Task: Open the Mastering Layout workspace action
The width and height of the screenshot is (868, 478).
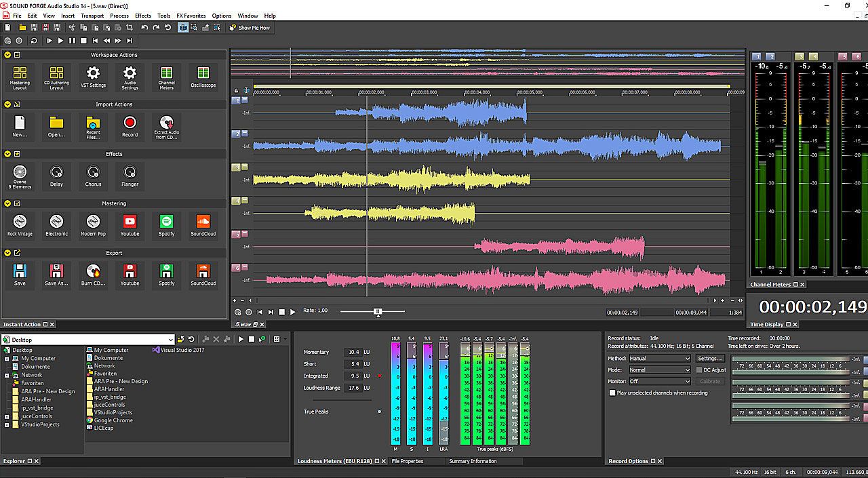Action: coord(20,74)
